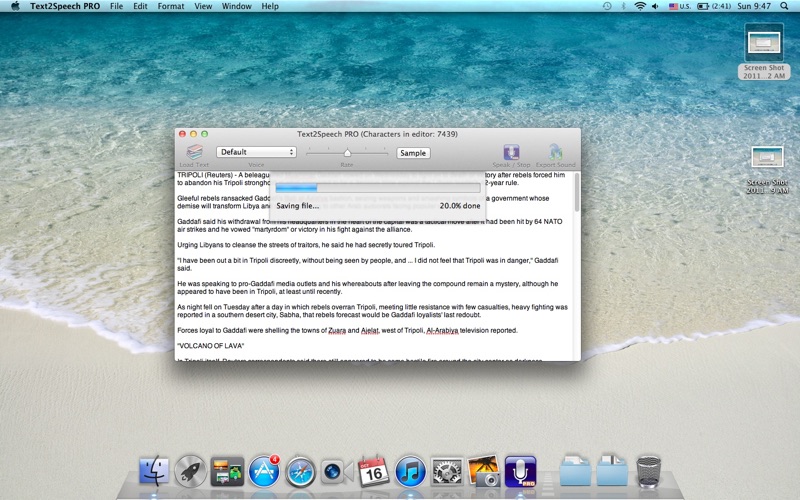Click the Saving file progress bar
Screen dimensions: 800x500
378,188
